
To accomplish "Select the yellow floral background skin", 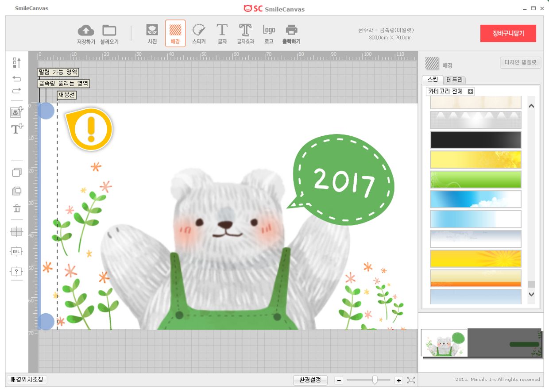I will point(476,160).
